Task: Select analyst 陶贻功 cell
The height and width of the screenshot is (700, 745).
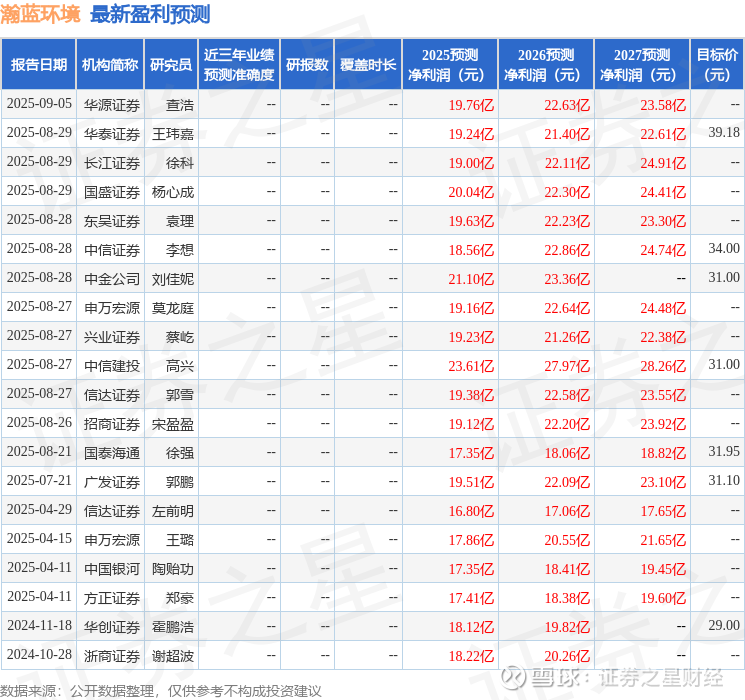Action: (x=172, y=569)
